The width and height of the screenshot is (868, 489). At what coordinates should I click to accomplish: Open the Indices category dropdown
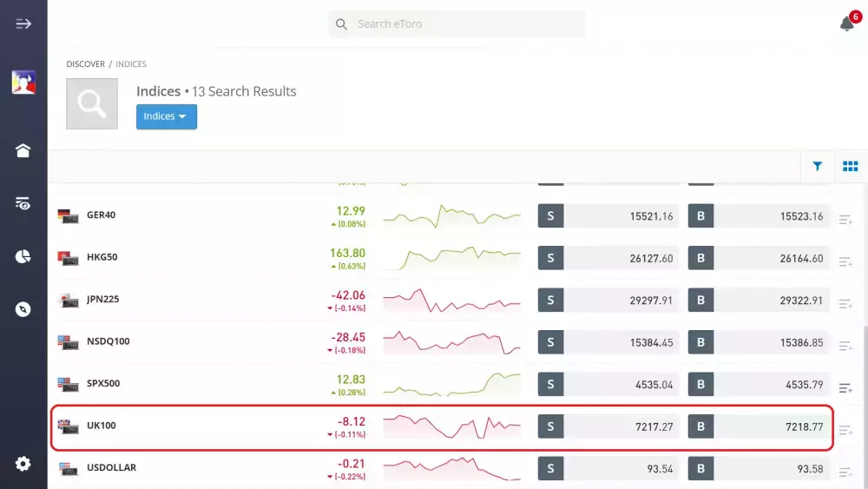tap(167, 117)
